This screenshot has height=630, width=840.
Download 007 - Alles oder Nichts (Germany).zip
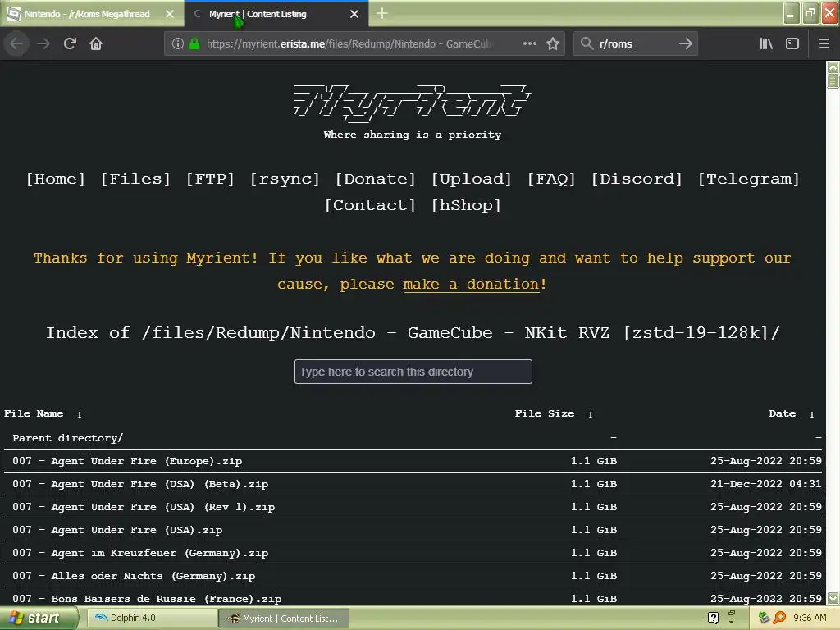[x=134, y=576]
